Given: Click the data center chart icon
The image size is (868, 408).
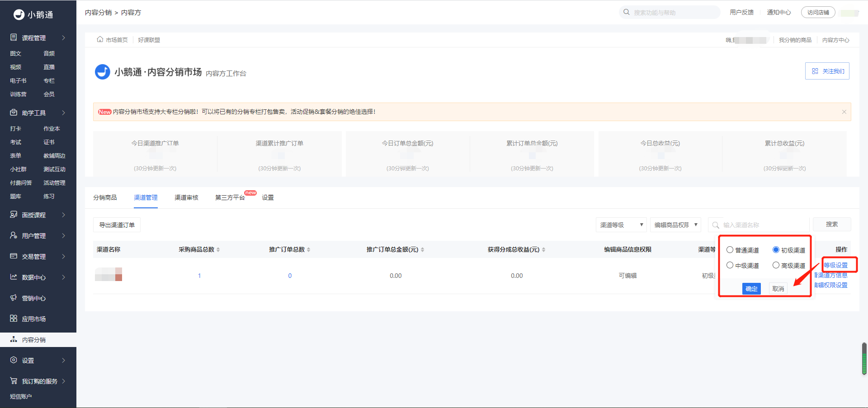Looking at the screenshot, I should (x=14, y=277).
